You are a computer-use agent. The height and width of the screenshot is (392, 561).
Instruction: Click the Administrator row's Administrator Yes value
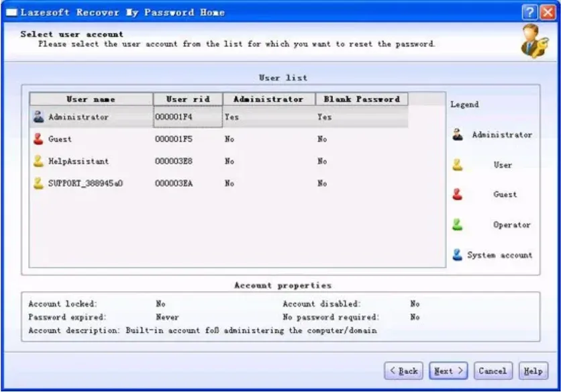(x=232, y=117)
